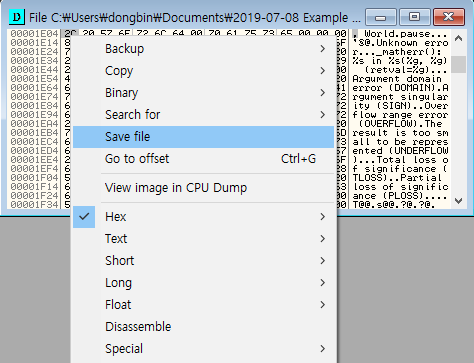Click address 00001EC4 in dump
This screenshot has height=363, width=474.
[x=34, y=142]
